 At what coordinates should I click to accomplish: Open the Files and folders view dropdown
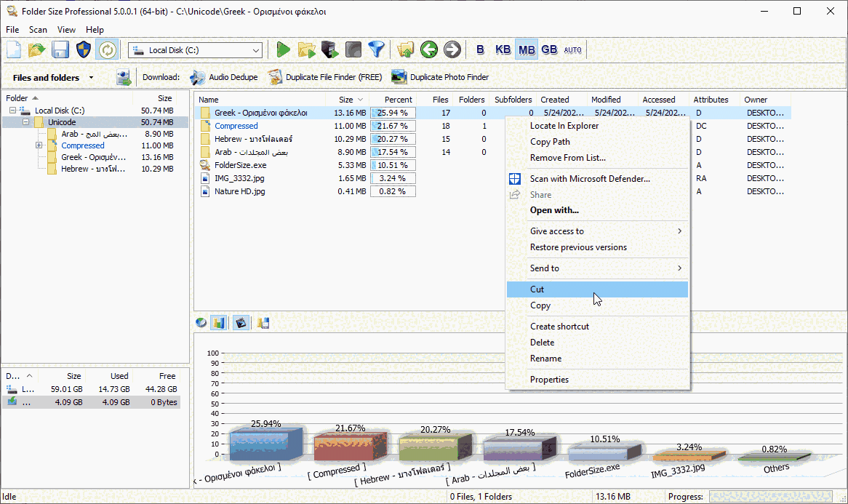point(90,77)
